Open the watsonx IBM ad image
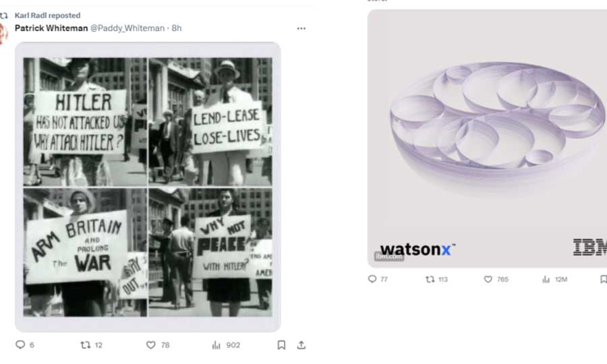 coord(487,138)
